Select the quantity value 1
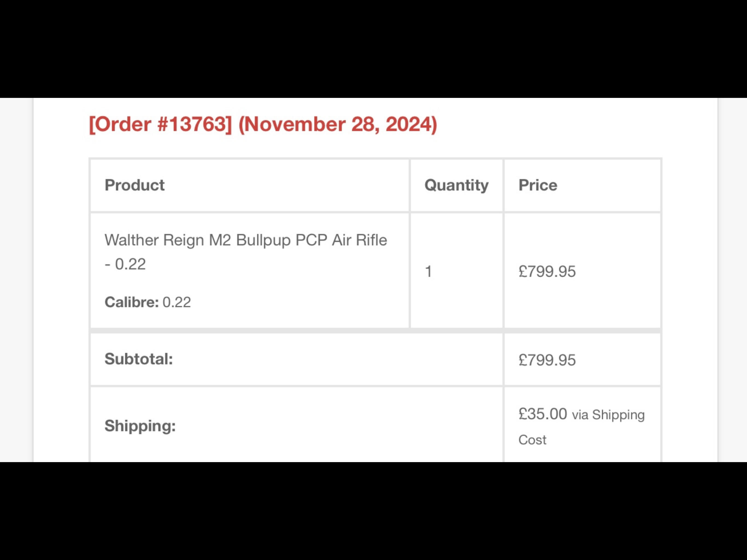The width and height of the screenshot is (747, 560). [428, 272]
